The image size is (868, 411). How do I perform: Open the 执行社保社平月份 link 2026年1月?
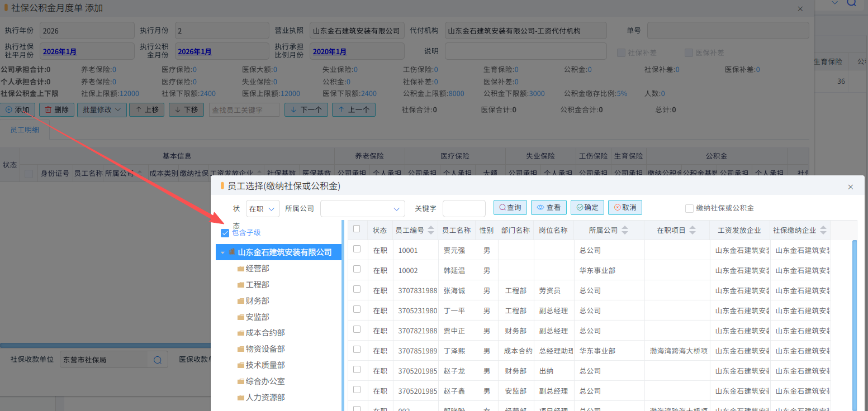(x=60, y=51)
